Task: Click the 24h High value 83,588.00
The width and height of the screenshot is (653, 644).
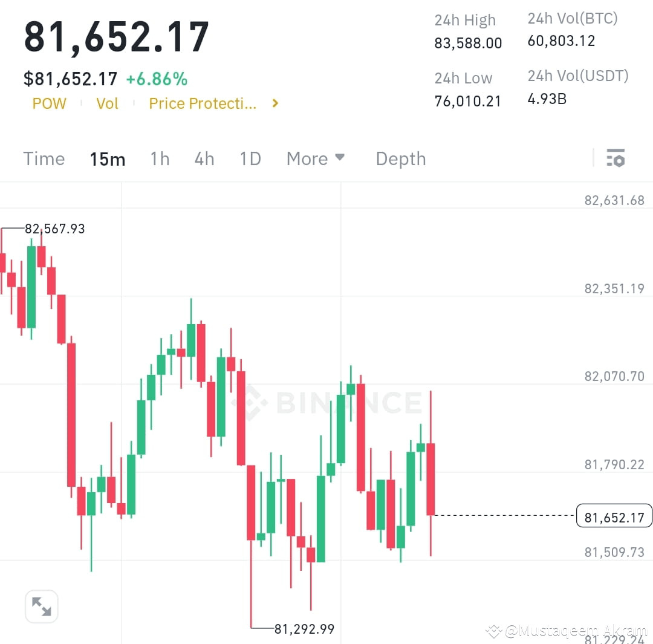Action: tap(467, 42)
